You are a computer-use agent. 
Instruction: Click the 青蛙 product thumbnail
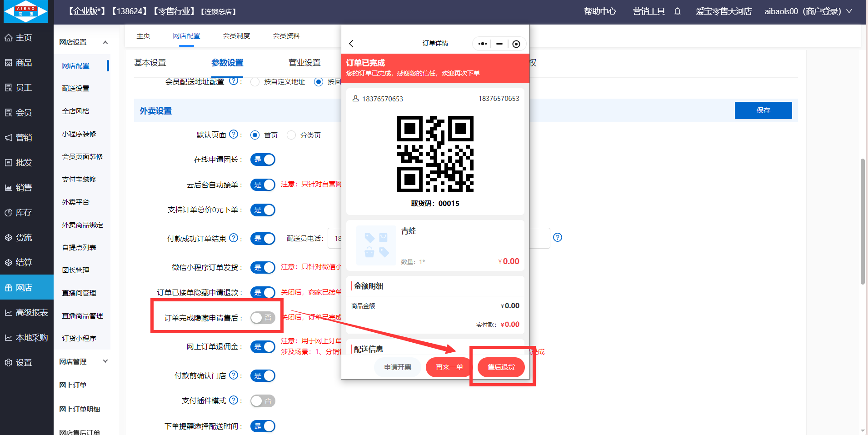click(376, 245)
